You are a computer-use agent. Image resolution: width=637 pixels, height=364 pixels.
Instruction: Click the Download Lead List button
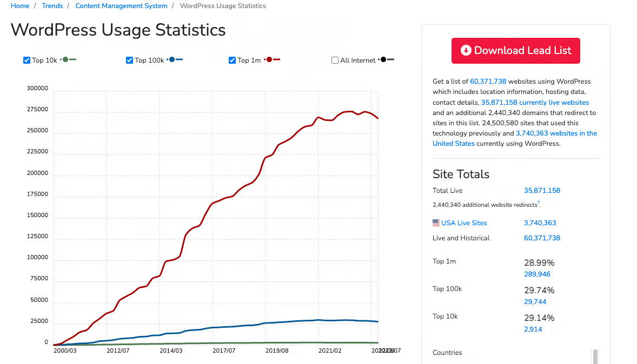point(515,51)
